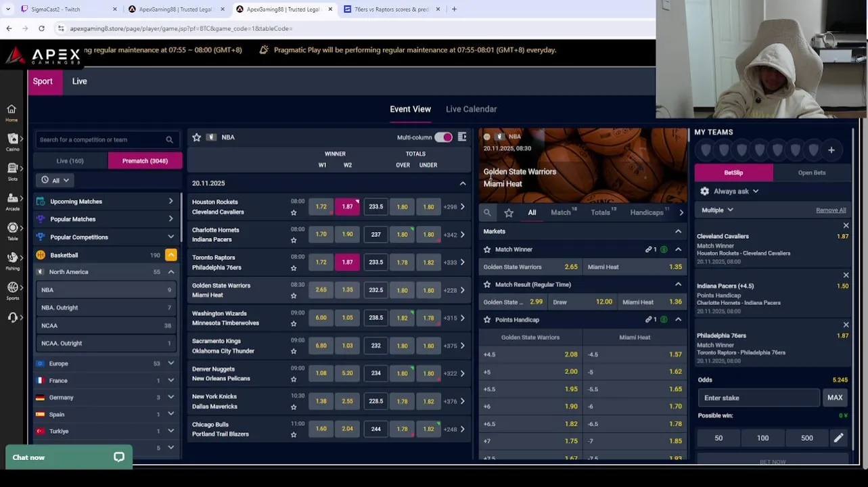Open the column layout icon beside Multi-column

coord(462,137)
